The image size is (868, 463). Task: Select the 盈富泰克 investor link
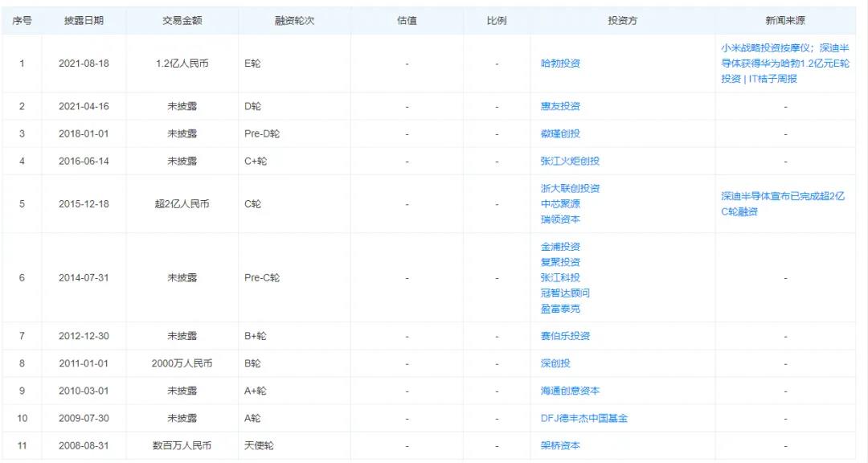pos(560,309)
